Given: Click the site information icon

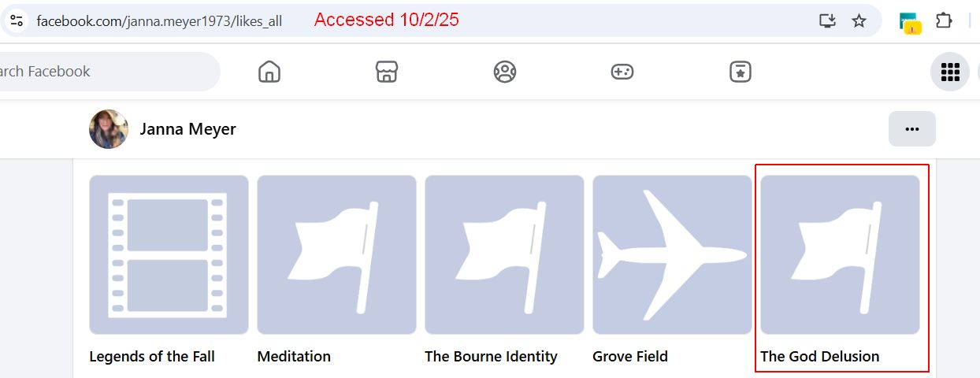Looking at the screenshot, I should pyautogui.click(x=17, y=20).
